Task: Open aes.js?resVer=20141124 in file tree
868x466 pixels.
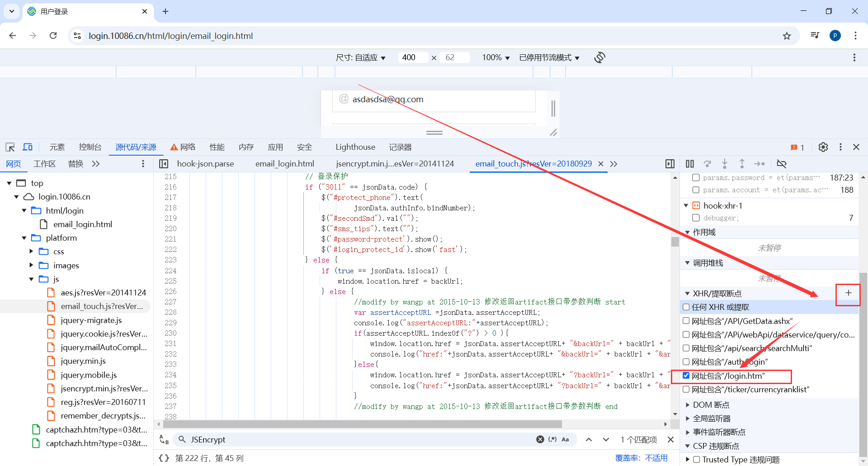Action: pos(103,293)
